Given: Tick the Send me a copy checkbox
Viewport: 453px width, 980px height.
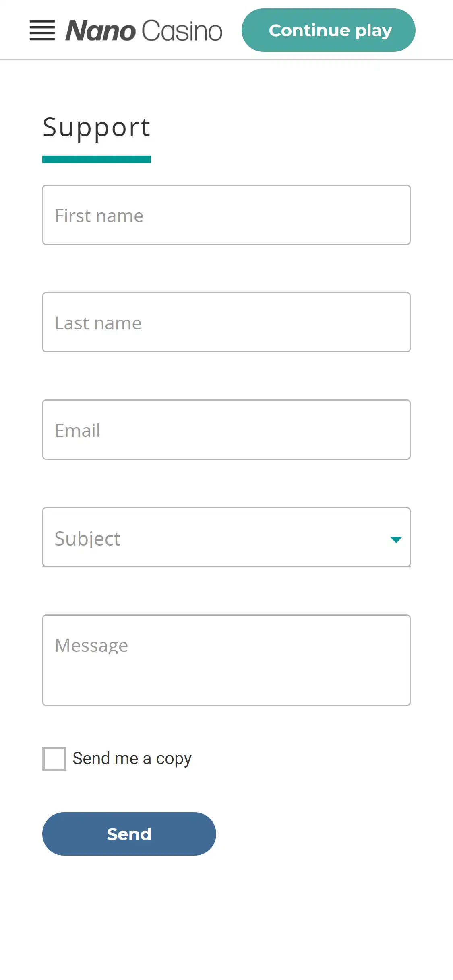Looking at the screenshot, I should tap(54, 759).
